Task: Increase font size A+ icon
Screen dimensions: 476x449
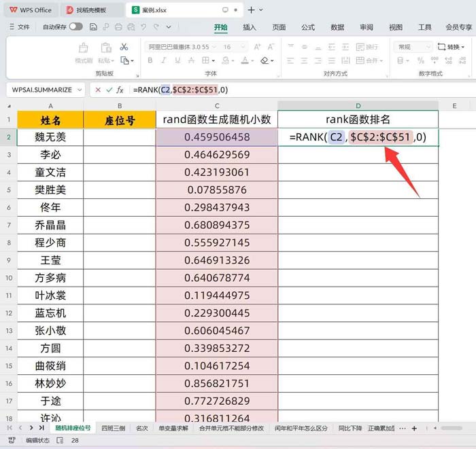Action: tap(258, 47)
